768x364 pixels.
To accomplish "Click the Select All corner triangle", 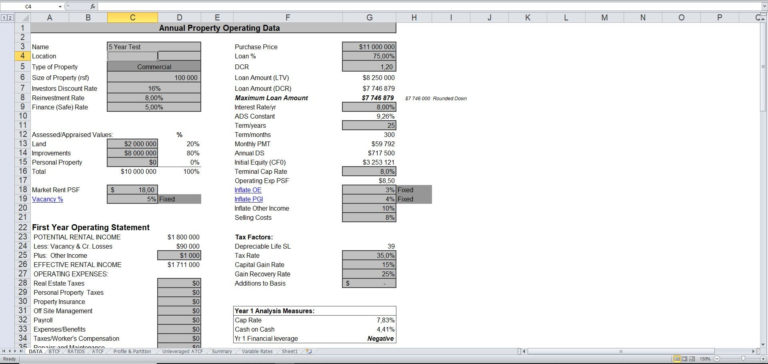I will coord(23,18).
